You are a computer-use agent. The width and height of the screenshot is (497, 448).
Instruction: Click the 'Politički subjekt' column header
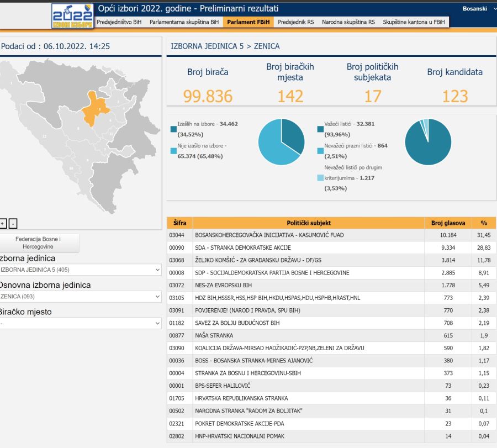click(x=309, y=223)
